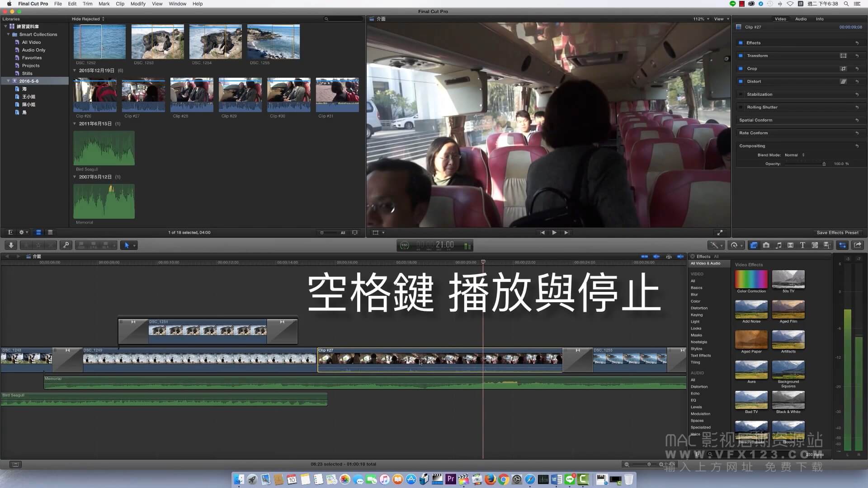868x488 pixels.
Task: Toggle the Inspector panel button
Action: [x=842, y=245]
